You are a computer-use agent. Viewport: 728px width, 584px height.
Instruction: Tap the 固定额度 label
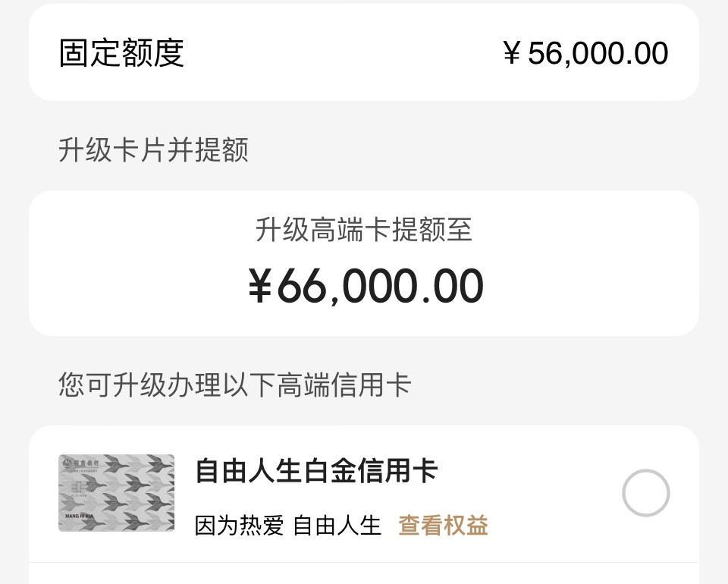coord(121,52)
